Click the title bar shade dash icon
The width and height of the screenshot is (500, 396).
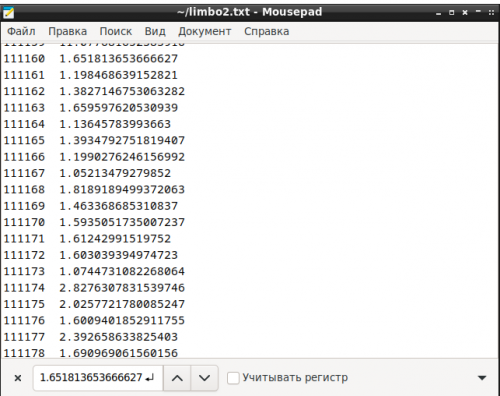click(x=478, y=12)
